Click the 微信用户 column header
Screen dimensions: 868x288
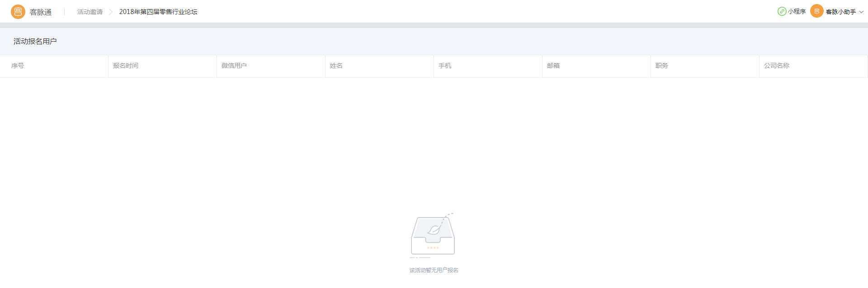pyautogui.click(x=234, y=66)
